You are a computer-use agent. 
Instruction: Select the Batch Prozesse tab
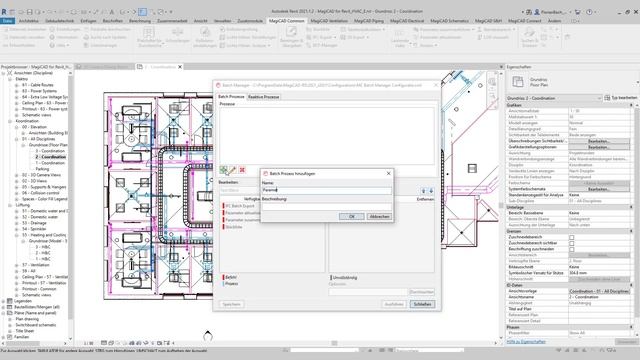(x=231, y=97)
